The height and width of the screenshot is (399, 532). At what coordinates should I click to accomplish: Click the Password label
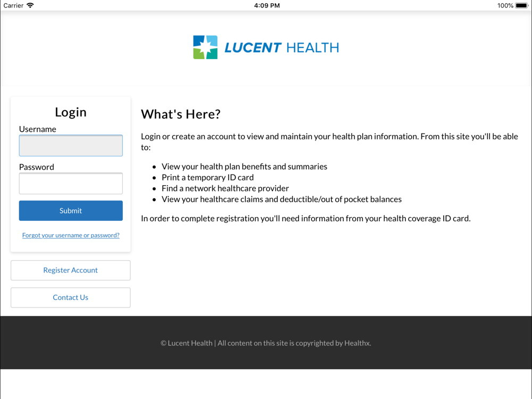pyautogui.click(x=37, y=167)
